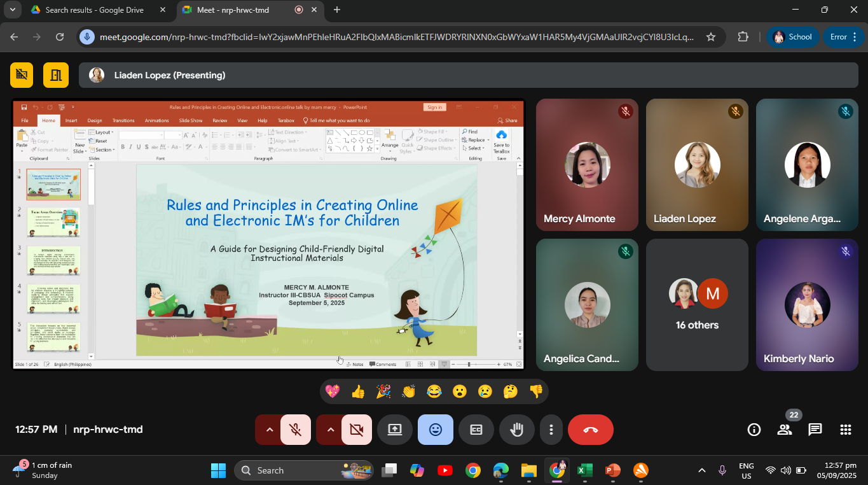Click the 16 others participants tile
Viewport: 868px width, 485px height.
697,305
